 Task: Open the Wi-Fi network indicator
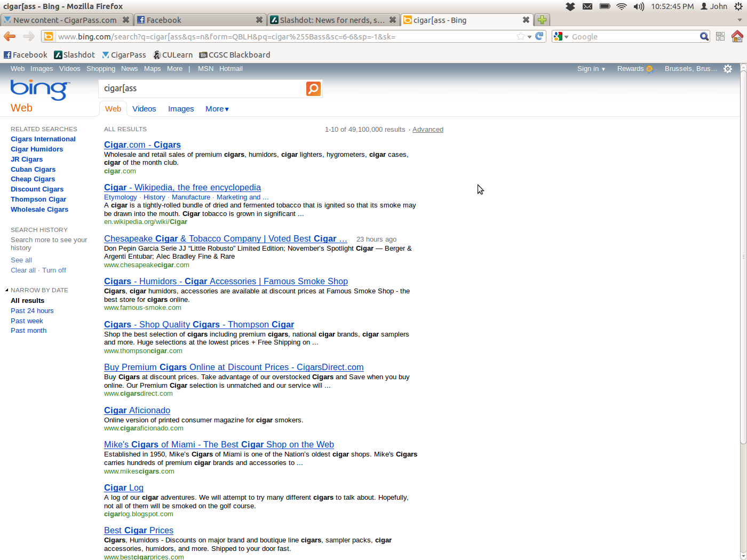point(622,6)
